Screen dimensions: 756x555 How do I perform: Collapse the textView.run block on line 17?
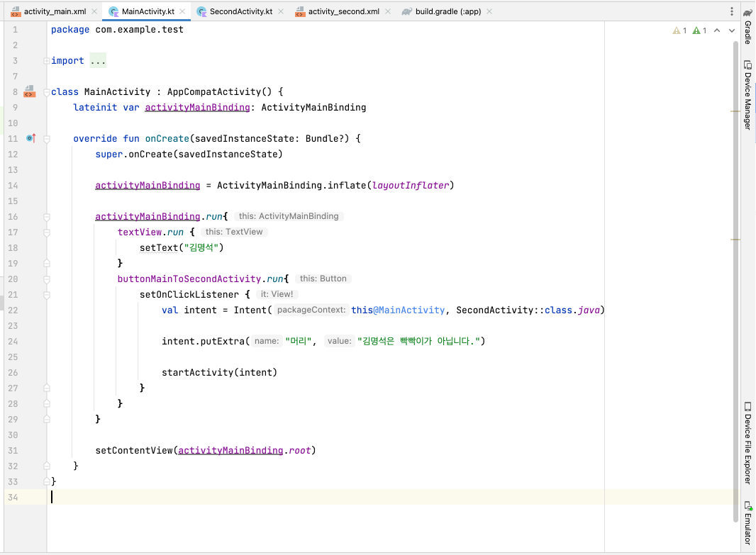coord(47,232)
